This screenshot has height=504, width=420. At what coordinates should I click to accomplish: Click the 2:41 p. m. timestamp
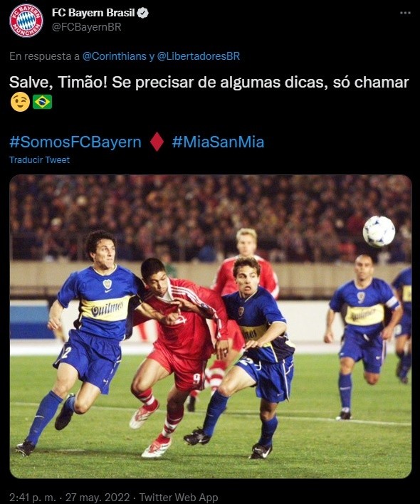pyautogui.click(x=32, y=498)
